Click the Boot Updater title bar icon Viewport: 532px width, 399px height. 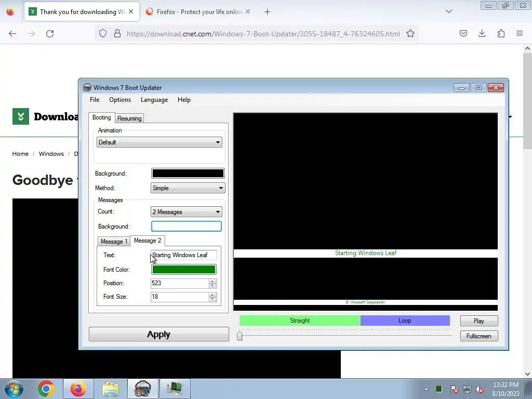click(x=87, y=87)
